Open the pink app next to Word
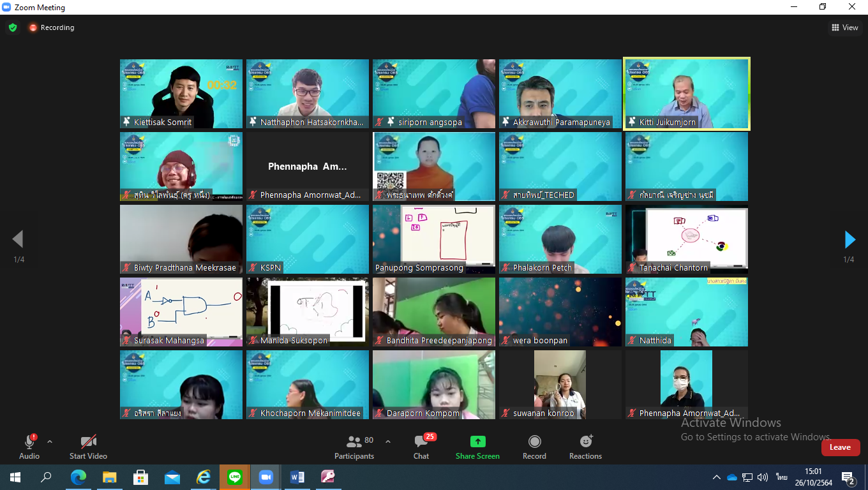Image resolution: width=868 pixels, height=490 pixels. (x=328, y=477)
